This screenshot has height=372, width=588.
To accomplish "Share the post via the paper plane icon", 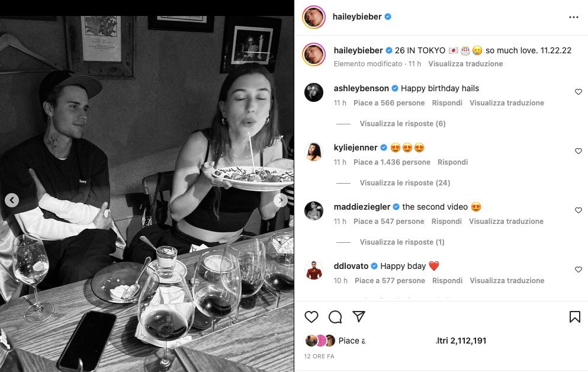I will 359,317.
